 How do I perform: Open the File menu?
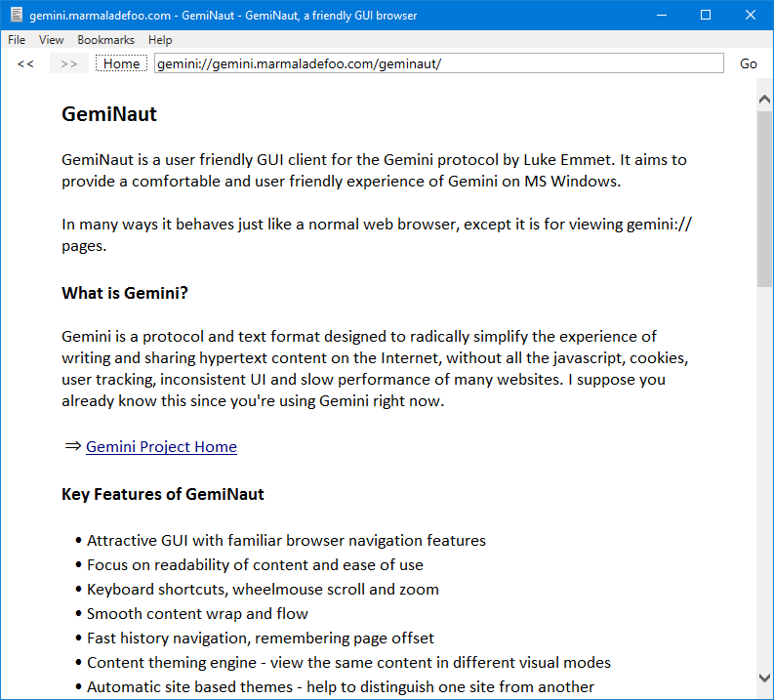(17, 40)
